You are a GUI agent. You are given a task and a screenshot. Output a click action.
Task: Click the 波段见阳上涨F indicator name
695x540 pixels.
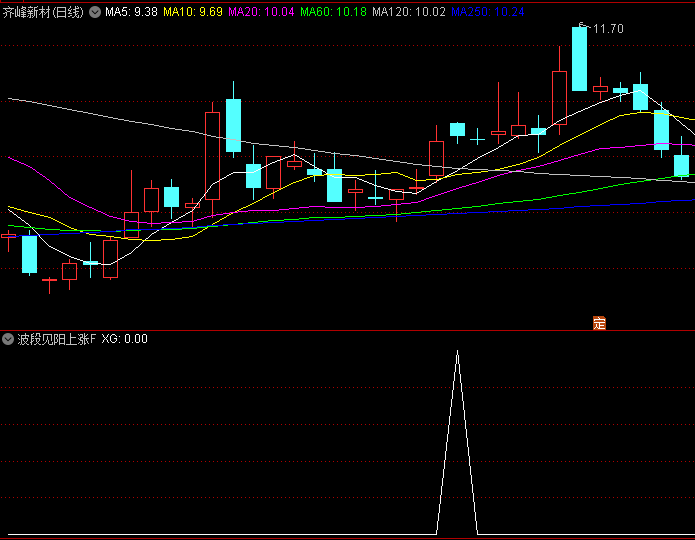[x=57, y=339]
